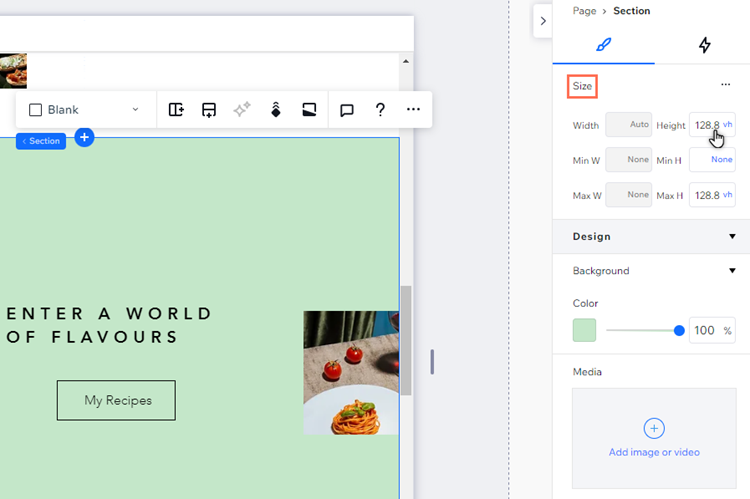The width and height of the screenshot is (750, 499).
Task: Click the Width Auto field
Action: click(629, 124)
